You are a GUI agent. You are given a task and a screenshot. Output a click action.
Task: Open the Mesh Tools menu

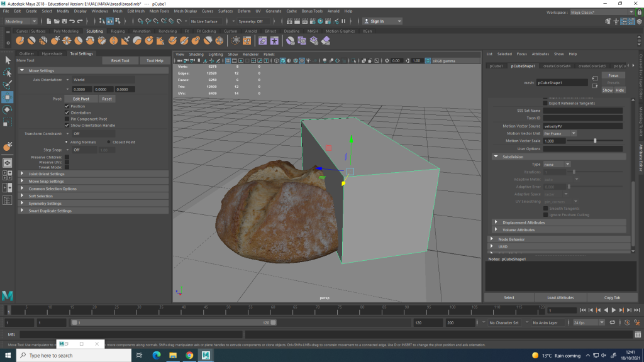[x=159, y=11]
